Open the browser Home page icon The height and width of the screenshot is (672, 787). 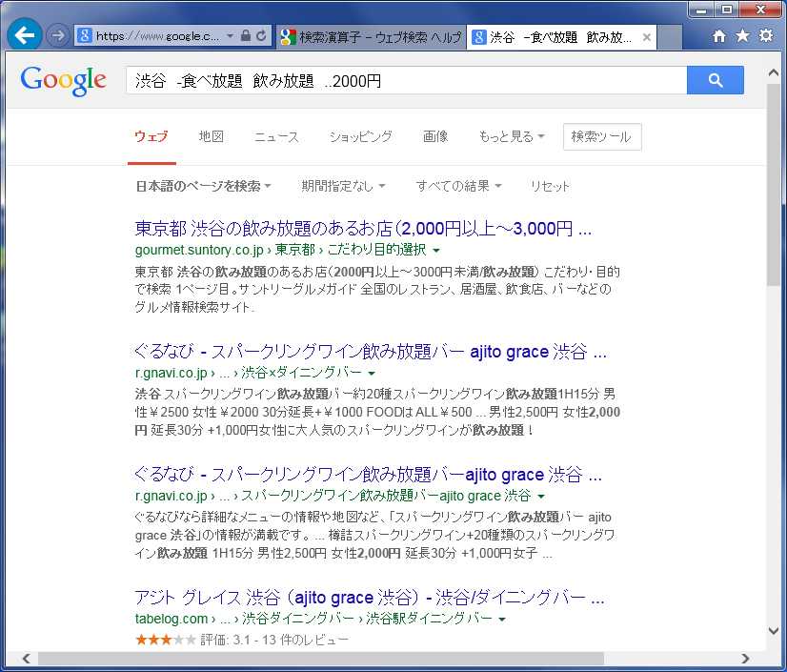[x=719, y=36]
